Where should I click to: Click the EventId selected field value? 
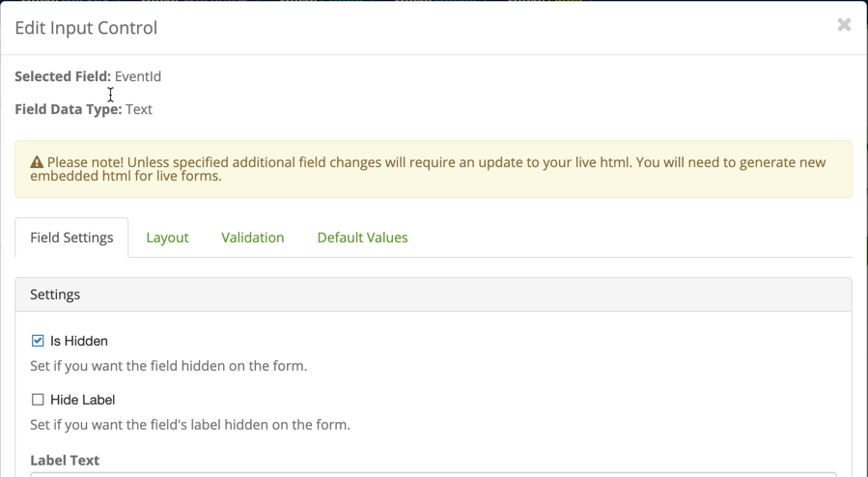coord(138,76)
